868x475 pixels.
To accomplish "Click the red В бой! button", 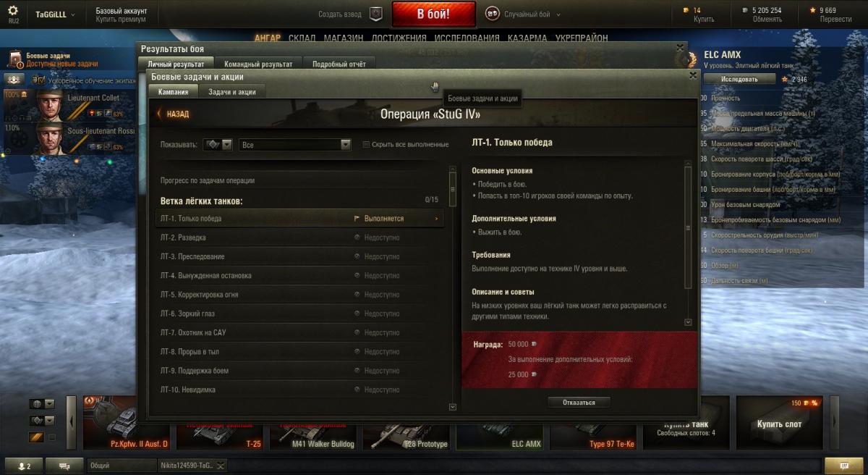I will click(434, 14).
